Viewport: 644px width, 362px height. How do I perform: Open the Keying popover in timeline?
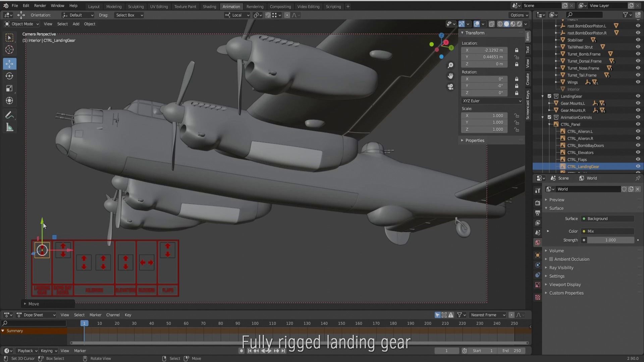[49, 351]
